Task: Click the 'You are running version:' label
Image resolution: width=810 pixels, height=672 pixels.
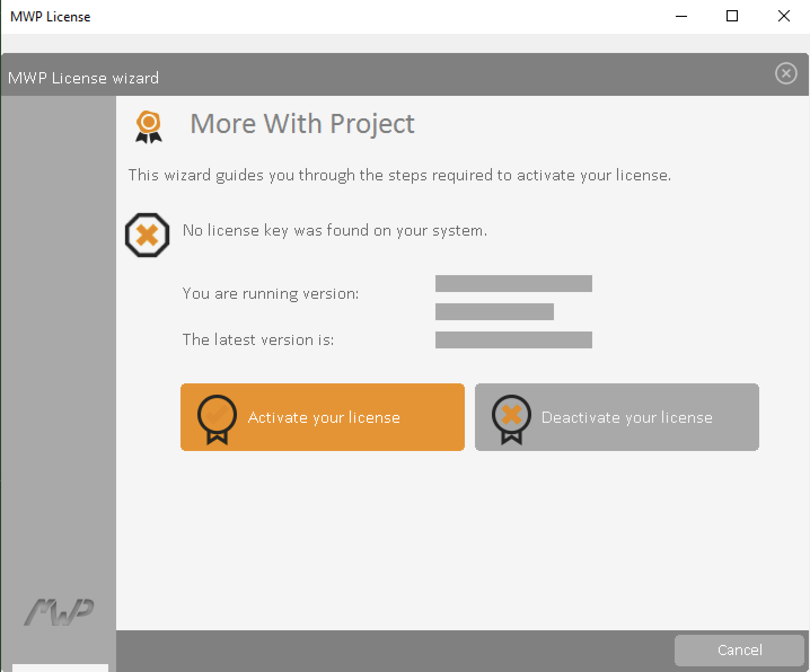Action: pos(271,294)
